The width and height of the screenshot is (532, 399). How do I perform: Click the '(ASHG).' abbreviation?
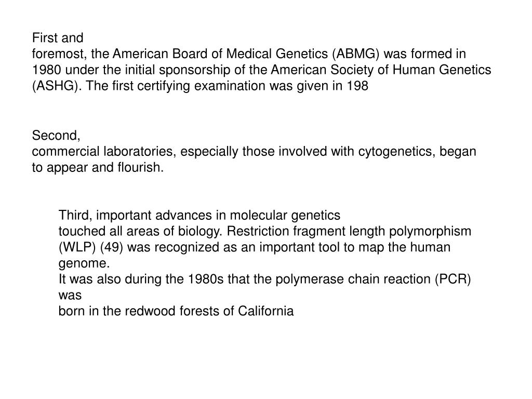tap(57, 86)
